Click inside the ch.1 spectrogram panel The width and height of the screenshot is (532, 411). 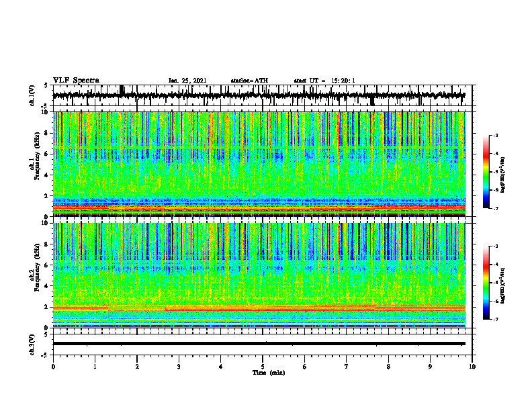(x=259, y=164)
